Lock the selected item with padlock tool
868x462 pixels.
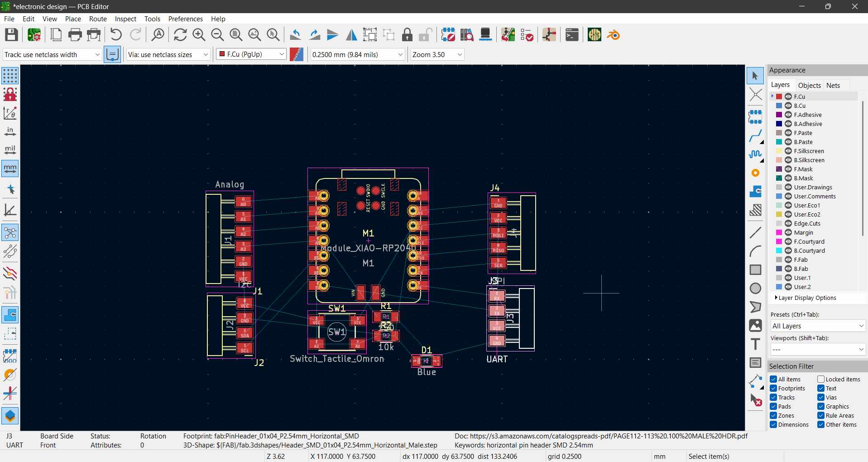coord(407,34)
